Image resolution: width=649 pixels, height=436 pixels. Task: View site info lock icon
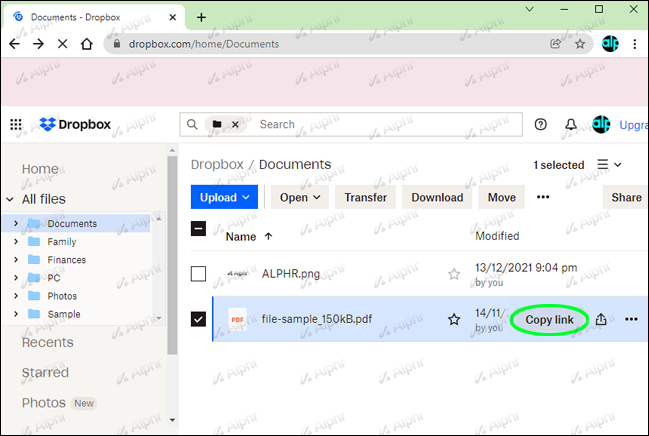117,44
